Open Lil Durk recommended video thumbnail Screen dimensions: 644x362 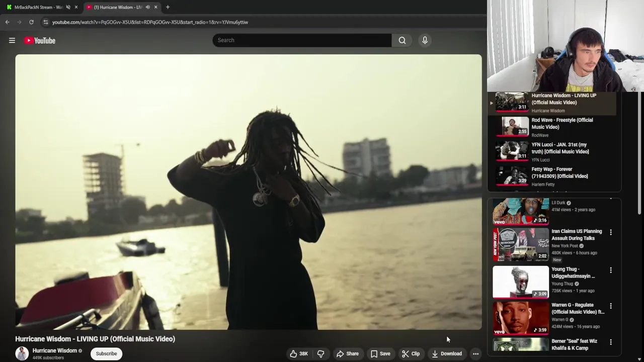point(521,211)
